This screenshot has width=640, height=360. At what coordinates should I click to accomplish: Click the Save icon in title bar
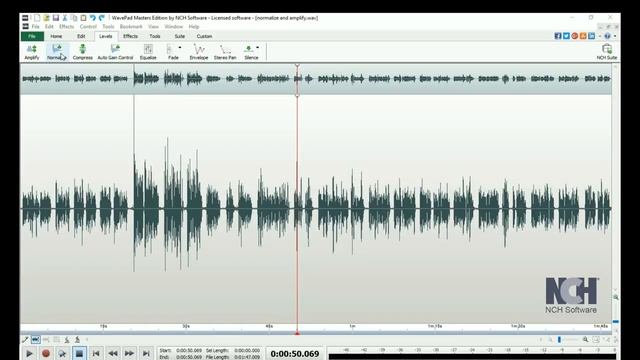pos(56,18)
